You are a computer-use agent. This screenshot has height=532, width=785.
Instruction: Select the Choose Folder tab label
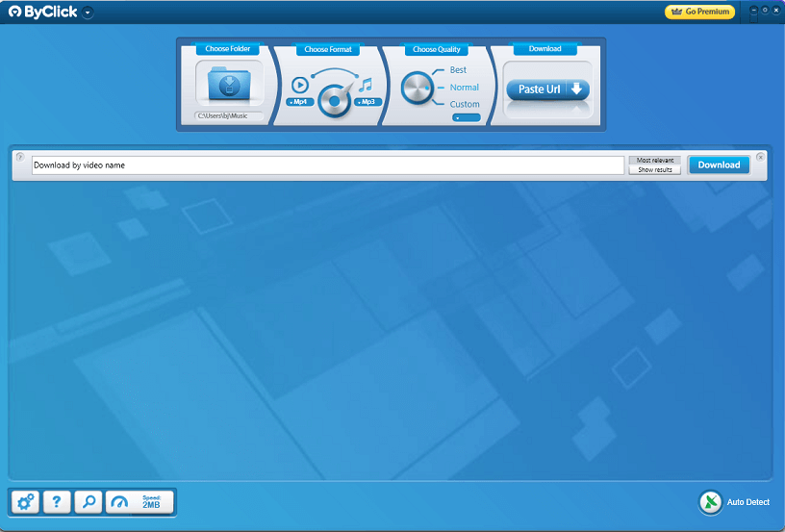[227, 48]
